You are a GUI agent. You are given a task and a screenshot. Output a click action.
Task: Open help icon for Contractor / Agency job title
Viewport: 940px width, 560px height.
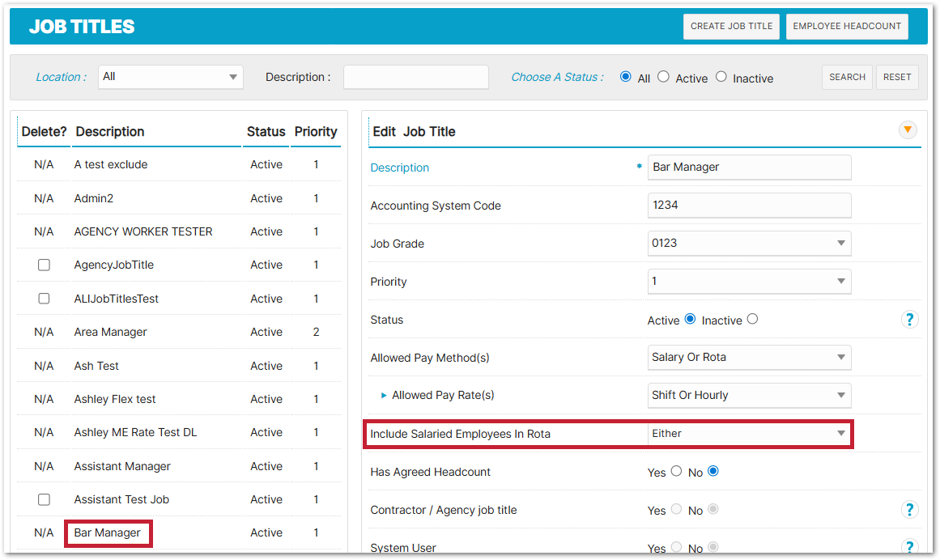click(909, 510)
